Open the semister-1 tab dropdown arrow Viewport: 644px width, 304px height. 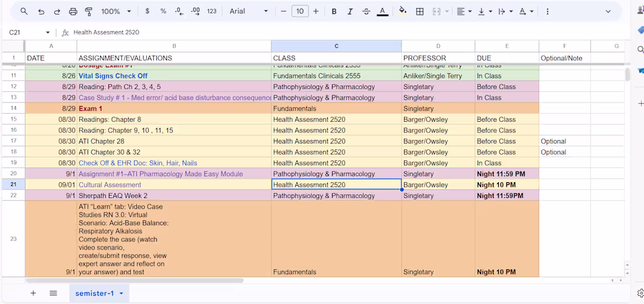[x=121, y=293]
